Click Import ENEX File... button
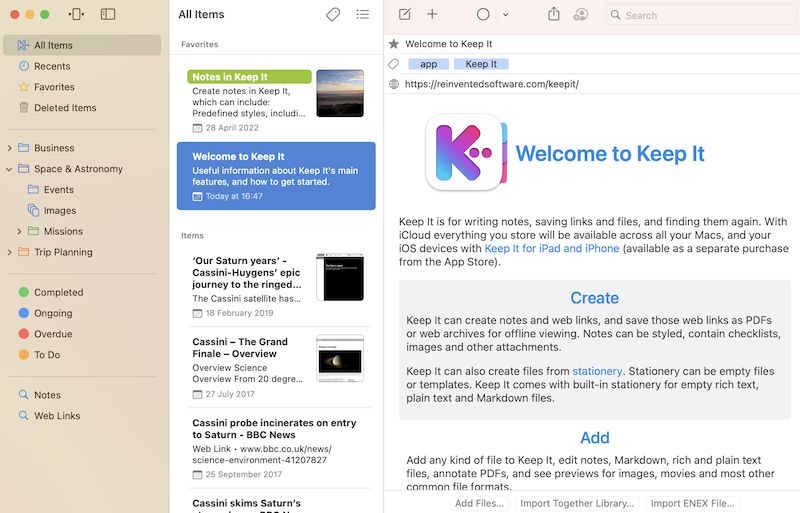 (692, 503)
